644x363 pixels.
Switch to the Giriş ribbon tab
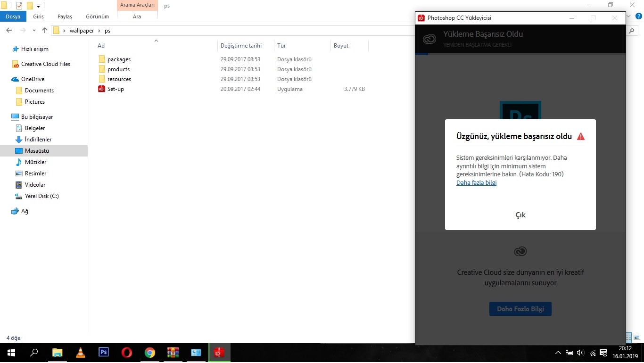click(38, 16)
